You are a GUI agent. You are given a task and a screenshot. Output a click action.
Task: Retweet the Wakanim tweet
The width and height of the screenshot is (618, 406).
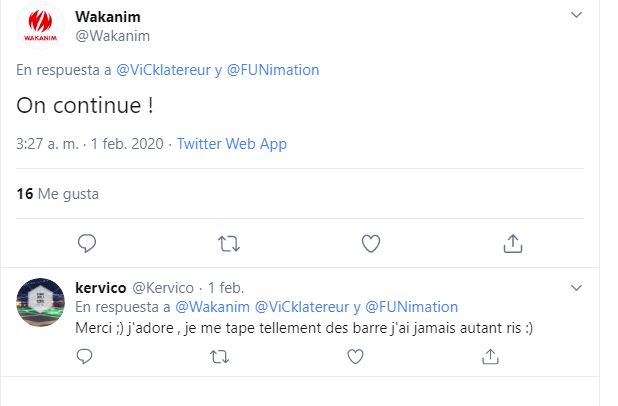(x=228, y=242)
